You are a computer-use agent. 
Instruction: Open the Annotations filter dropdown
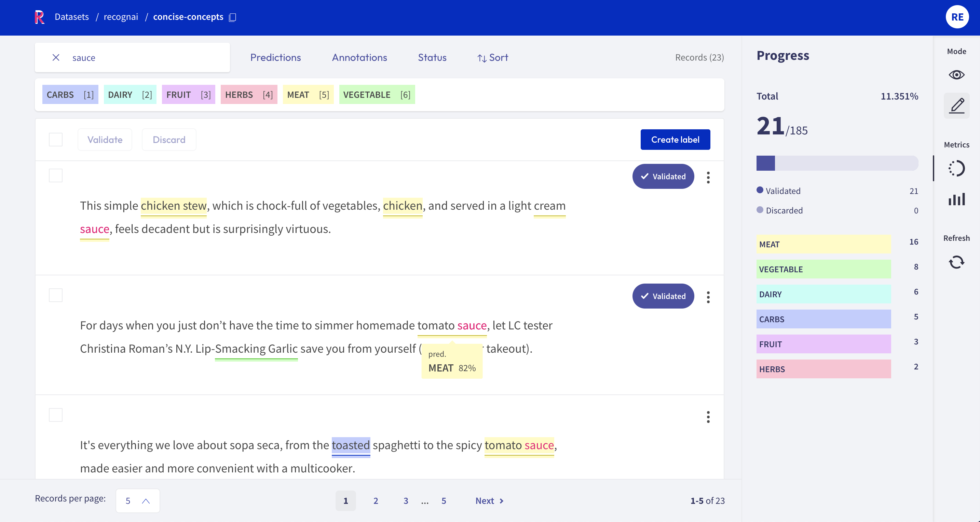click(x=359, y=57)
